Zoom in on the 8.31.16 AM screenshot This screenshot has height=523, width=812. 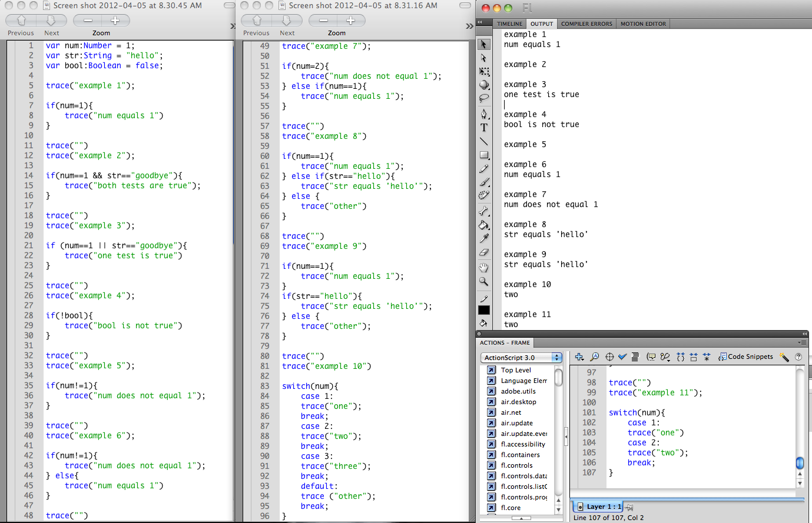pyautogui.click(x=351, y=21)
